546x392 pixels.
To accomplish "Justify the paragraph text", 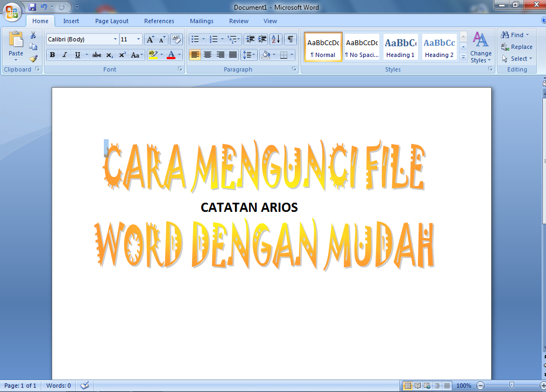I will click(x=232, y=55).
